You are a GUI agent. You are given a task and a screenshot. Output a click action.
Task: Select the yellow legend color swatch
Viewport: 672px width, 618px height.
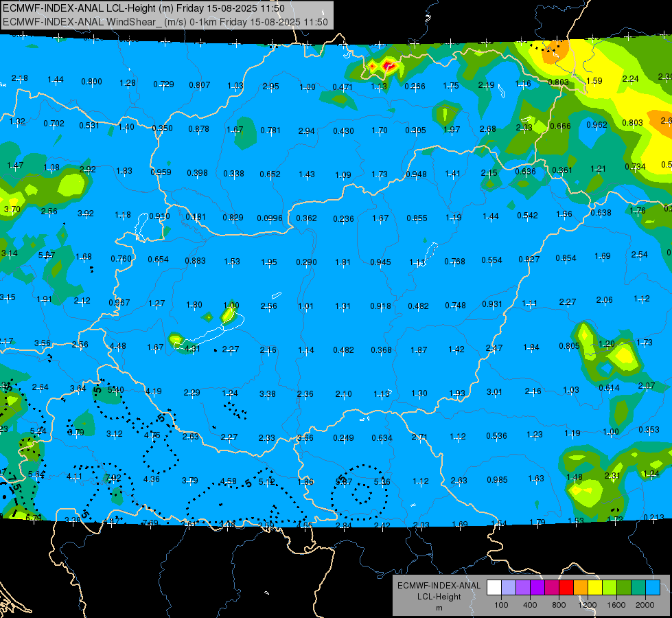(595, 588)
